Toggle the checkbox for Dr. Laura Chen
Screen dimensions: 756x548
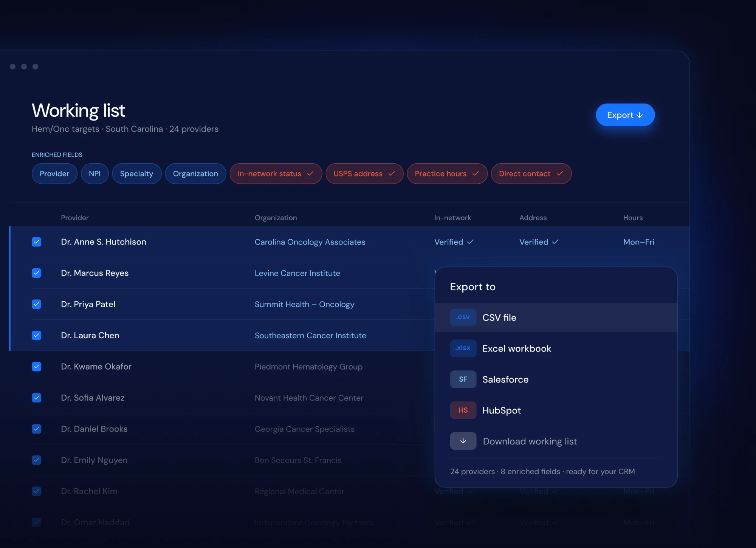(x=37, y=335)
